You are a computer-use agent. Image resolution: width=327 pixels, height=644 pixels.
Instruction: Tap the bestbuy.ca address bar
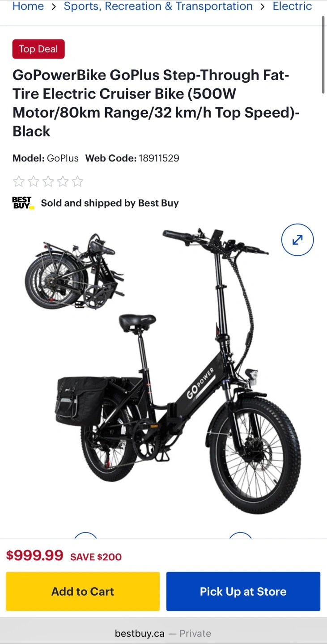coord(163,633)
